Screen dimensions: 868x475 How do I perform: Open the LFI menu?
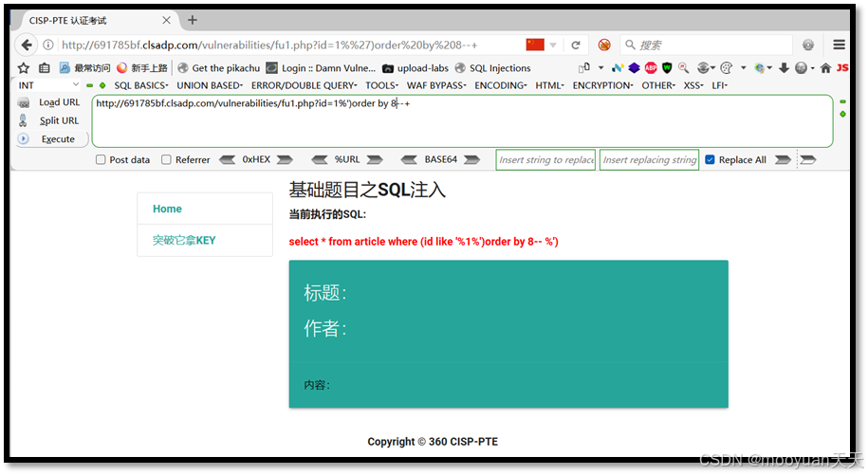point(720,85)
